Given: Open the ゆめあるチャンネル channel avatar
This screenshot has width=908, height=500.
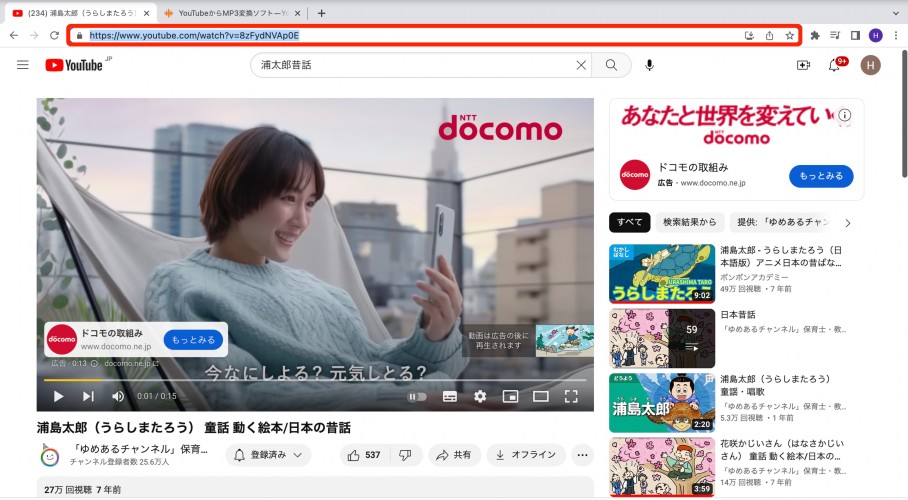Looking at the screenshot, I should point(50,456).
